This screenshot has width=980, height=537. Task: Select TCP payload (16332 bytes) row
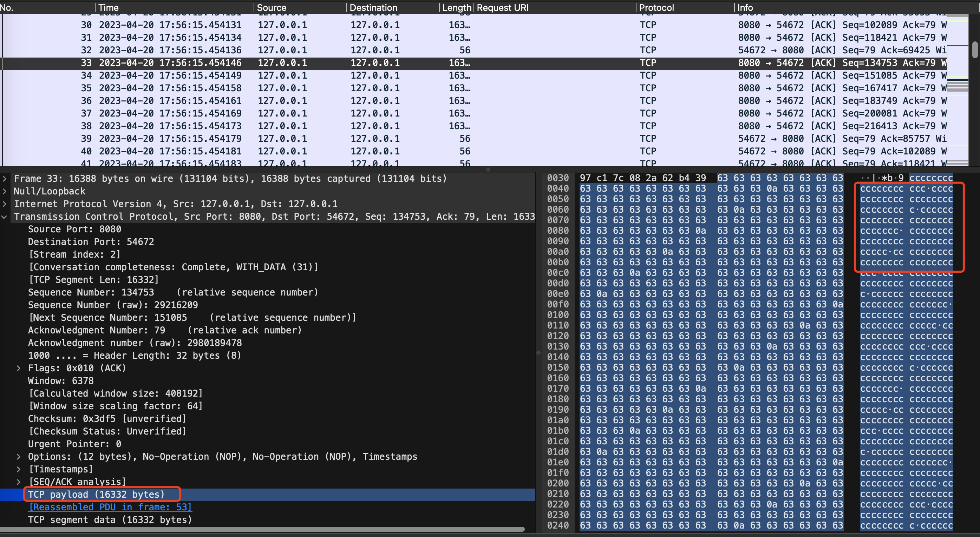pos(267,495)
